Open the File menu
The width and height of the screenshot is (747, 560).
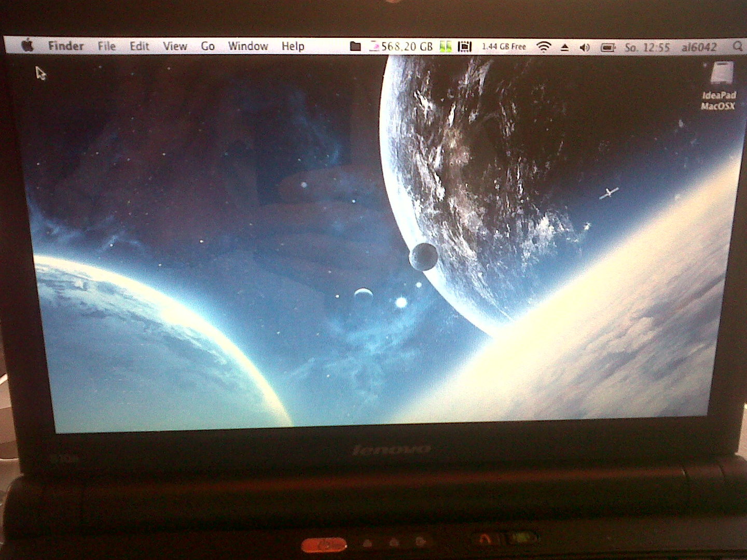[107, 46]
